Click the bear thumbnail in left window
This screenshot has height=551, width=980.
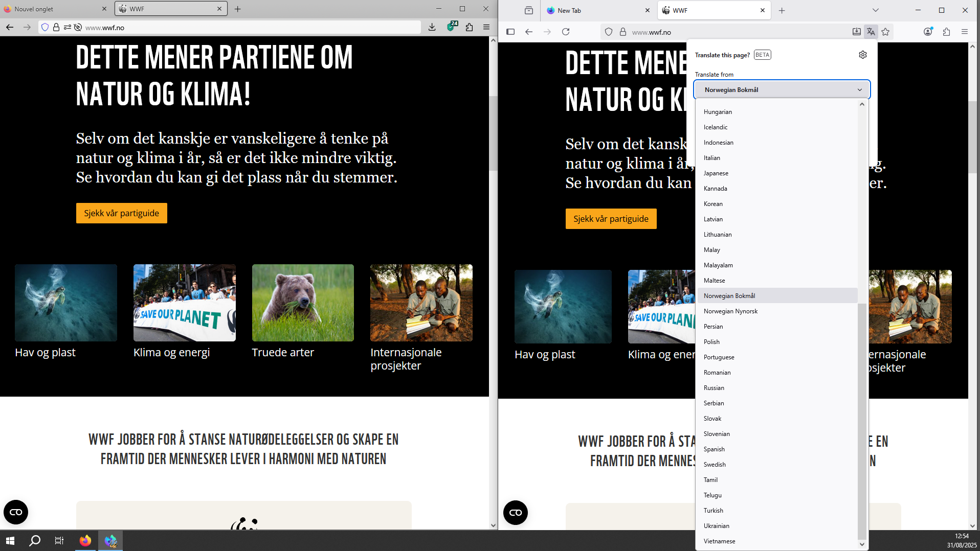[303, 303]
